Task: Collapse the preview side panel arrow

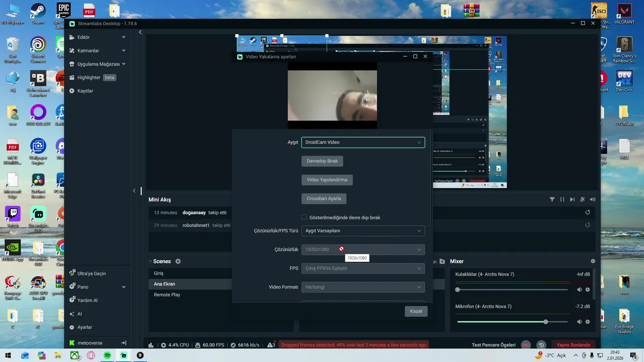Action: 134,191
